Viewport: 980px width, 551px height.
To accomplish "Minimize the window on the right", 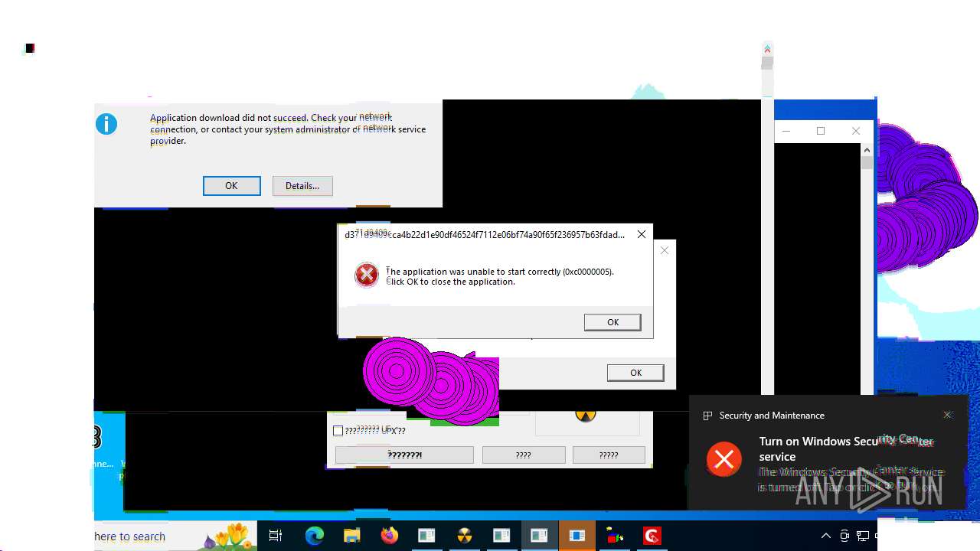I will coord(786,131).
